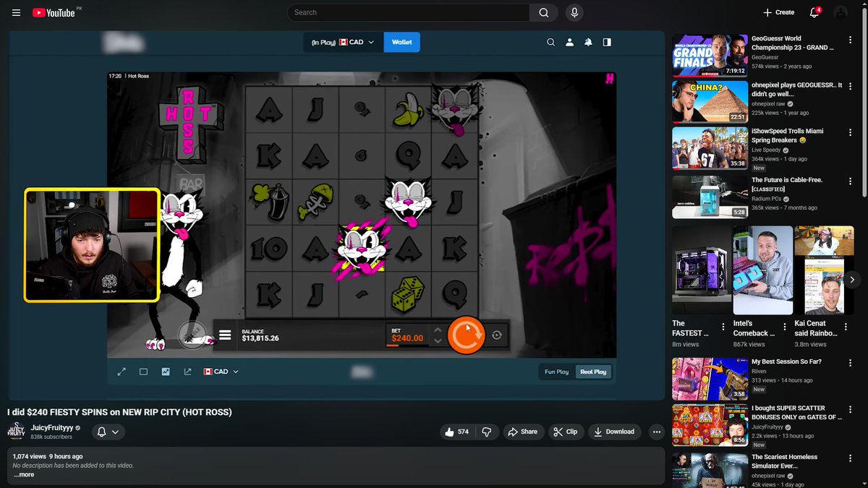Expand the subscription notification bell dropdown

pyautogui.click(x=108, y=432)
